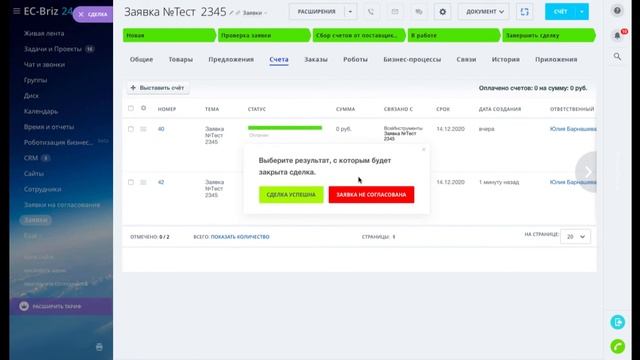Click the phone call icon in header

(x=371, y=12)
